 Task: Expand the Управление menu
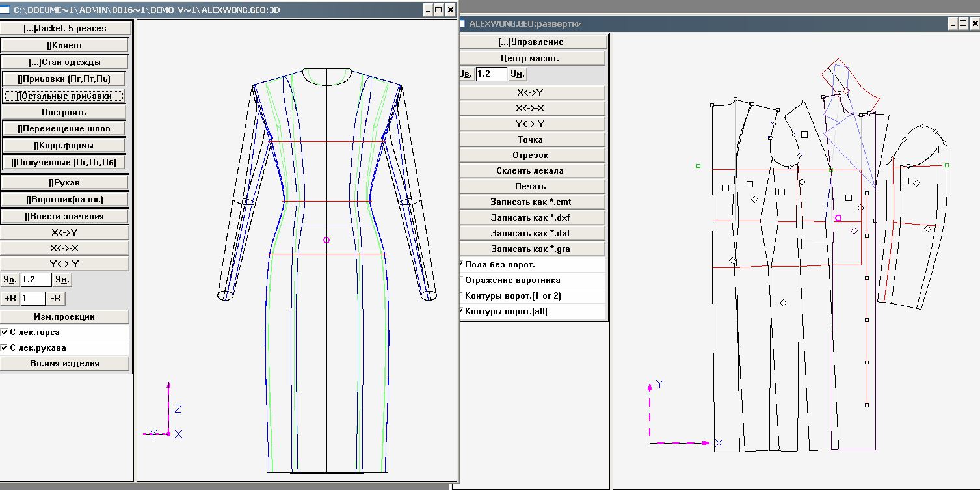point(531,42)
